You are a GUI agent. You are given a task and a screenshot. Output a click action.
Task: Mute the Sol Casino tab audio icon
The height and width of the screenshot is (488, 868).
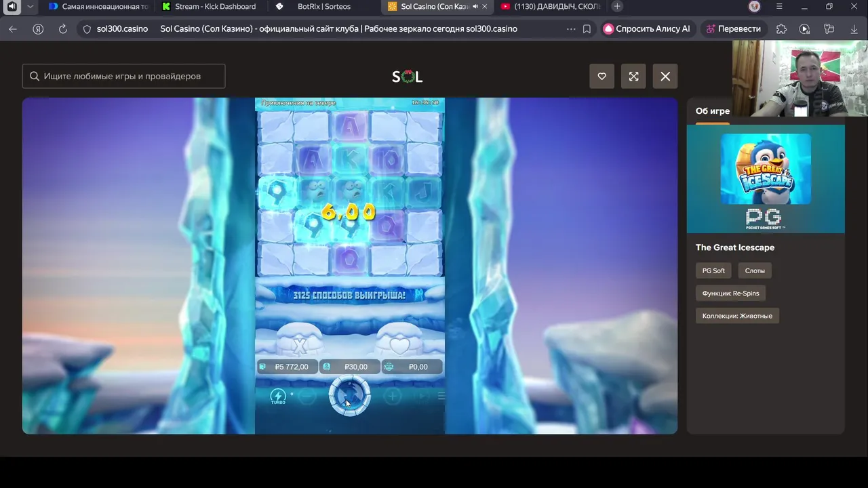point(475,7)
